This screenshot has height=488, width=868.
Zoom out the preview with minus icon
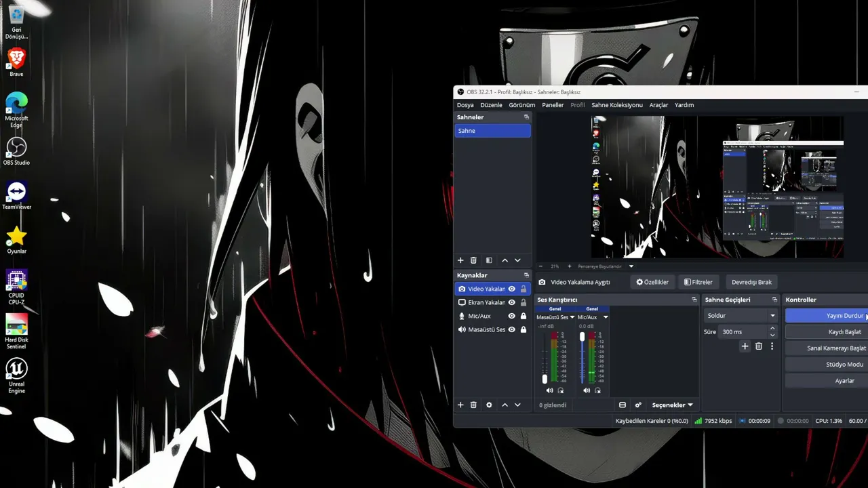tap(541, 266)
